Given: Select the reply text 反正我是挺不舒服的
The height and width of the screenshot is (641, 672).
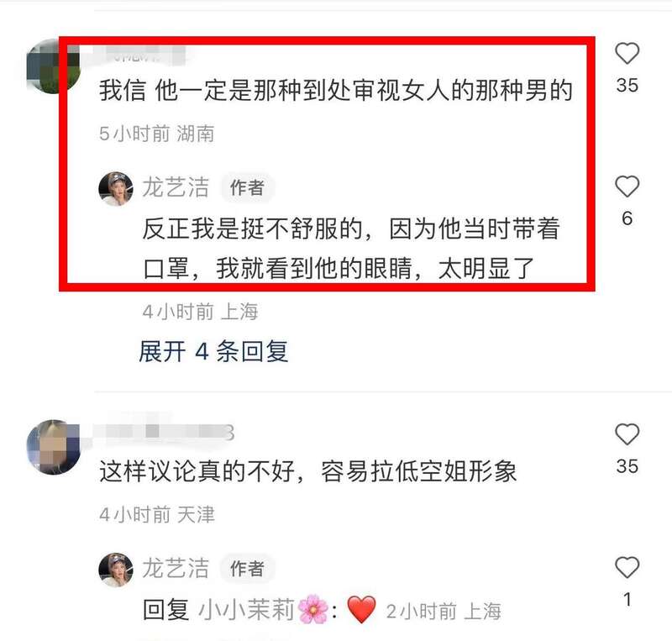Looking at the screenshot, I should coord(253,229).
